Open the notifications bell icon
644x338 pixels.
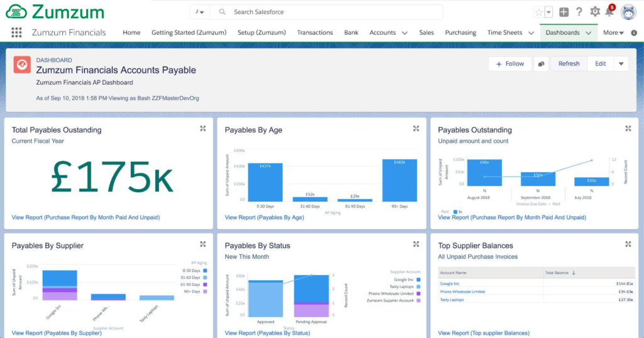click(x=609, y=11)
